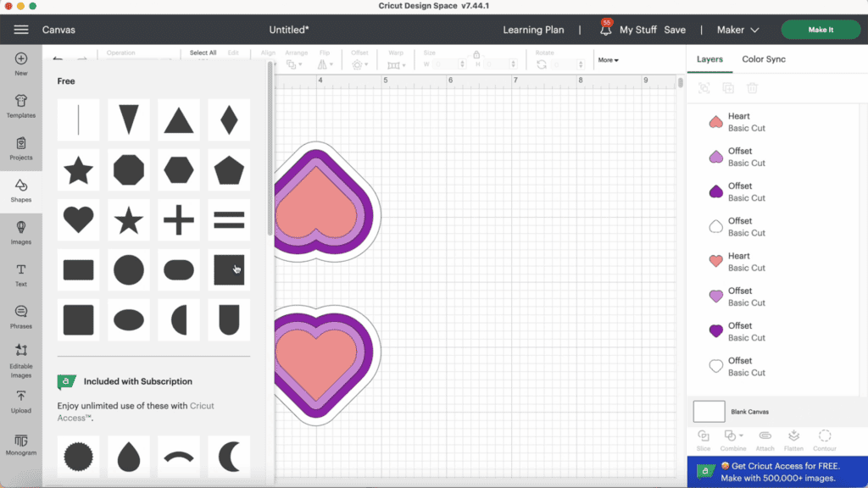Image resolution: width=868 pixels, height=488 pixels.
Task: Click the Attach tool
Action: [x=765, y=441]
